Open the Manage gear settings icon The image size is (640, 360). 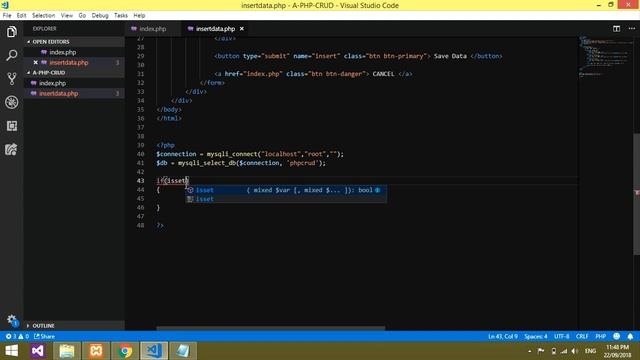click(11, 320)
